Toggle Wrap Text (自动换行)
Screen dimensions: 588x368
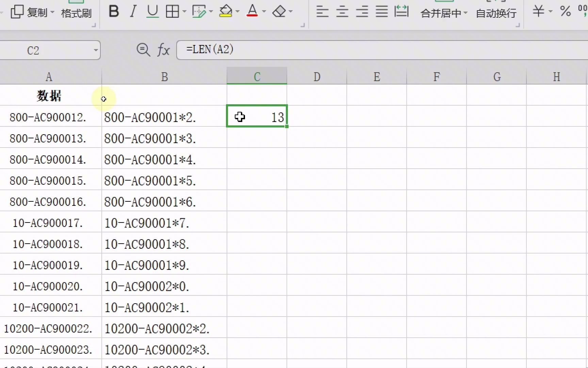[x=496, y=13]
